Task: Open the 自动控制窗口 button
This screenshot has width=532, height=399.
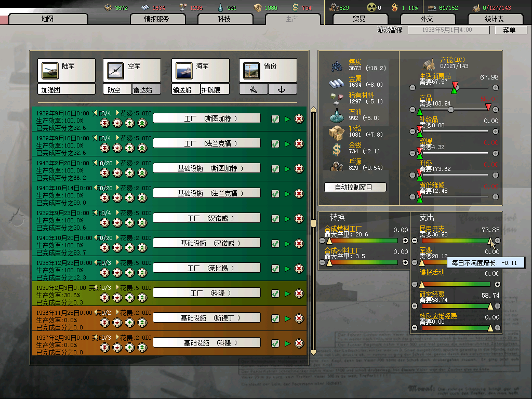Action: (x=355, y=187)
